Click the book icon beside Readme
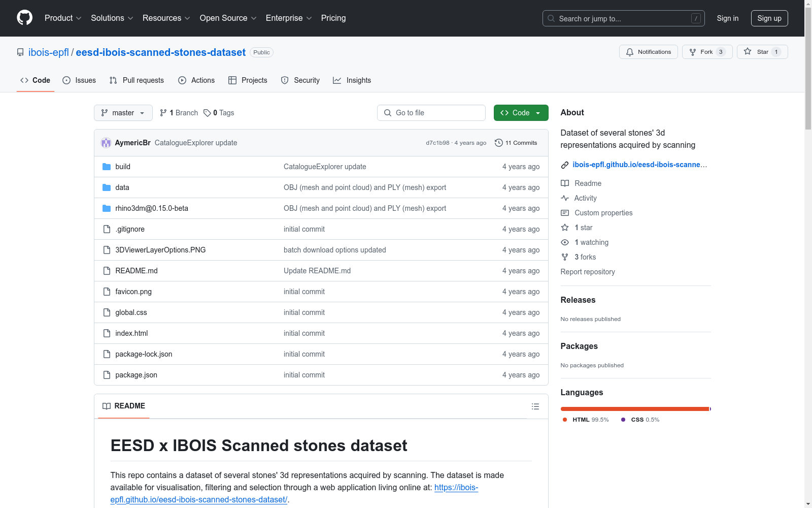Screen dimensions: 812x508 (x=565, y=183)
